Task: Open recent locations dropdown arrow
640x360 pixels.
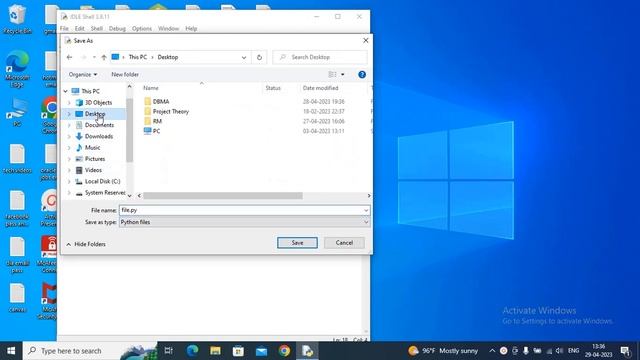Action: tap(94, 57)
